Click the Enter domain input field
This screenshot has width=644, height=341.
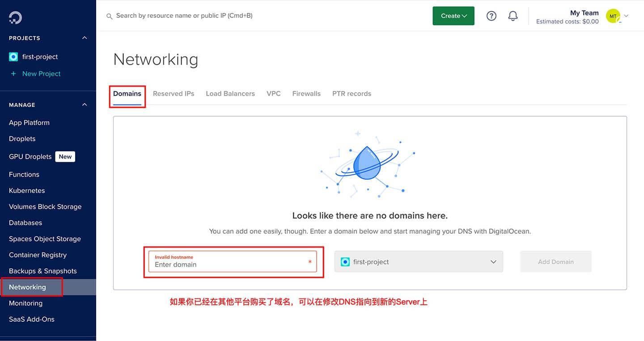pos(233,261)
